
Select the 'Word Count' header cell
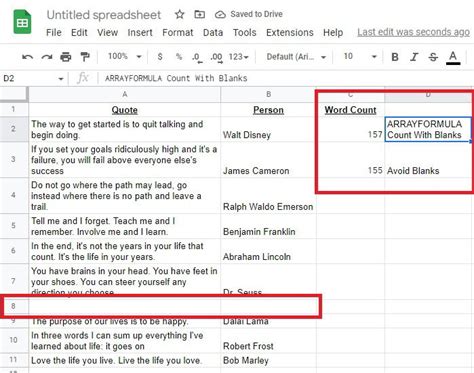point(350,110)
